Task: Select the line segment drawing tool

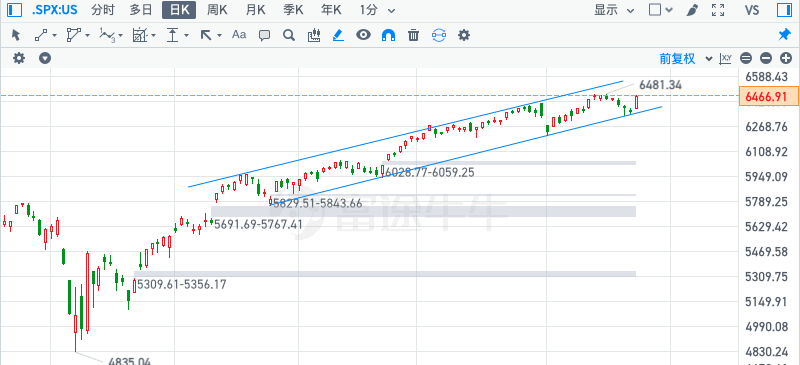Action: (41, 35)
